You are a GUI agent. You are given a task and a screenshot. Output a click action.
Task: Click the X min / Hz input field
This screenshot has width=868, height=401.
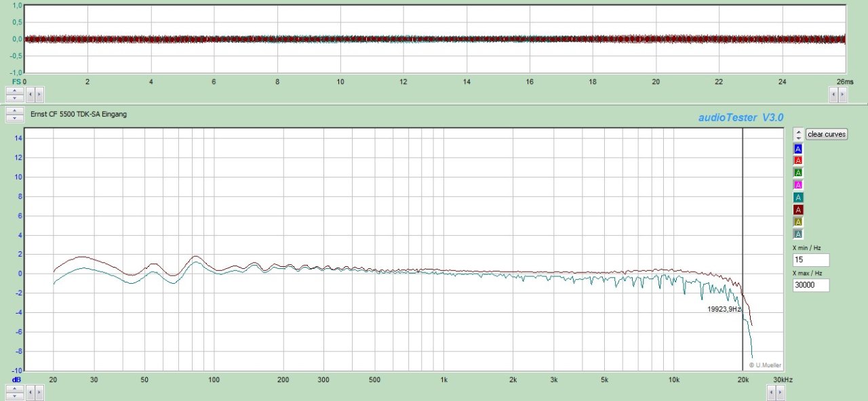click(x=810, y=261)
